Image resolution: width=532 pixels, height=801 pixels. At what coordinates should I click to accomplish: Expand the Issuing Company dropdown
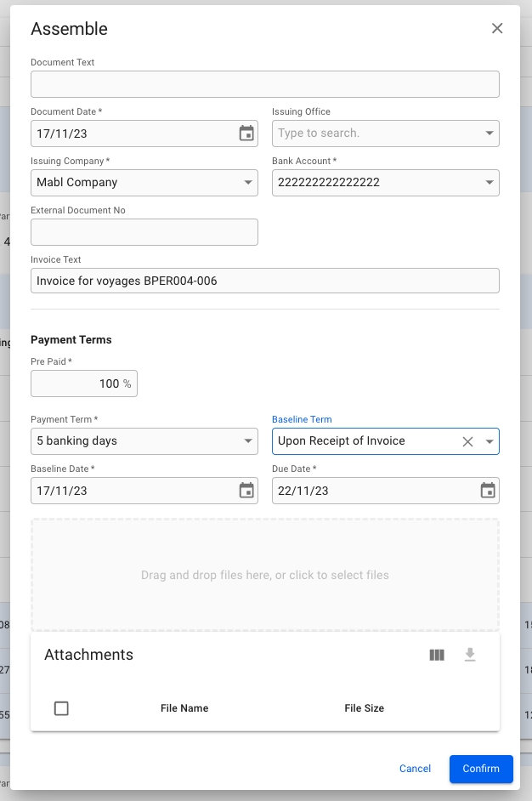(248, 183)
